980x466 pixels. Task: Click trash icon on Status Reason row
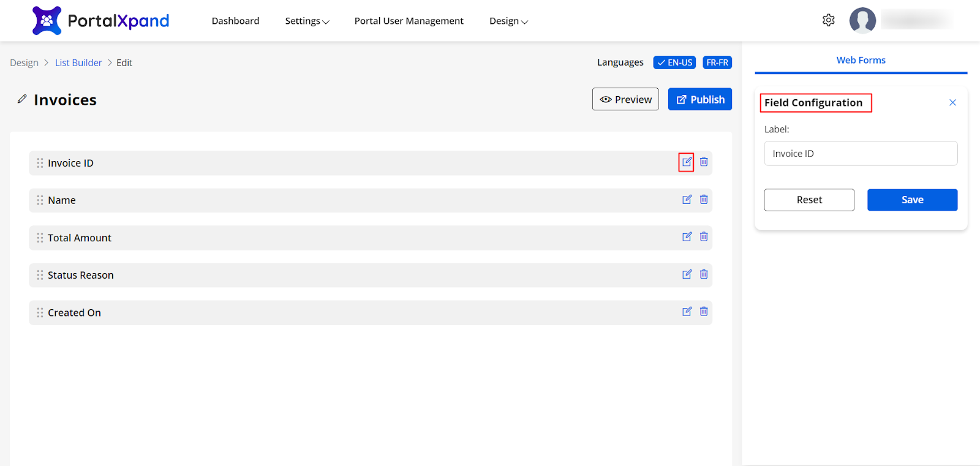pos(704,274)
